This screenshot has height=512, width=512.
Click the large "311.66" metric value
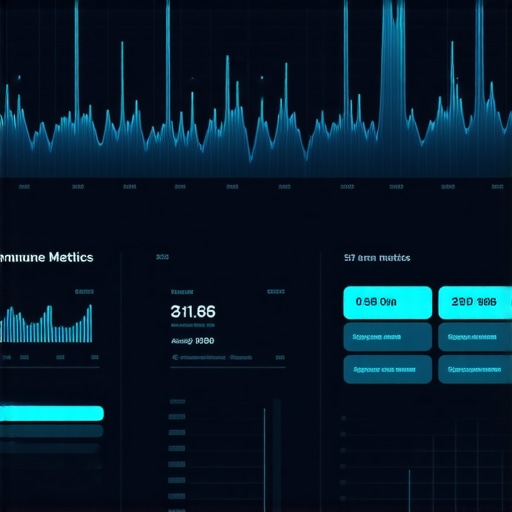coord(193,312)
